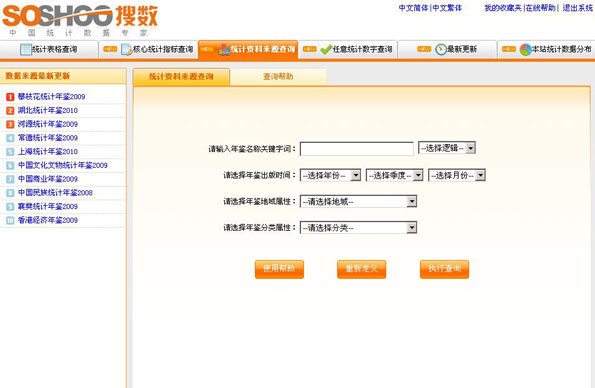The height and width of the screenshot is (388, 595).
Task: Switch language to 中文简体
Action: [413, 8]
